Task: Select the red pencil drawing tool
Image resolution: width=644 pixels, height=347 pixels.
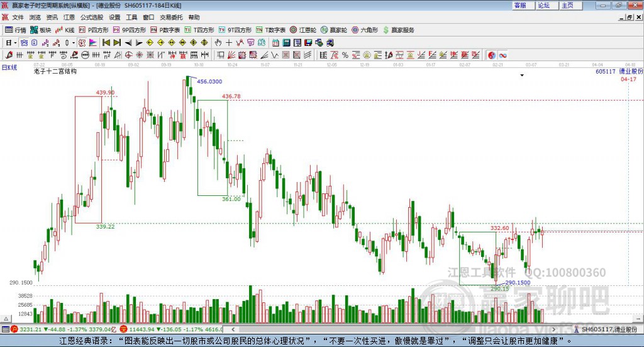Action: (9, 55)
